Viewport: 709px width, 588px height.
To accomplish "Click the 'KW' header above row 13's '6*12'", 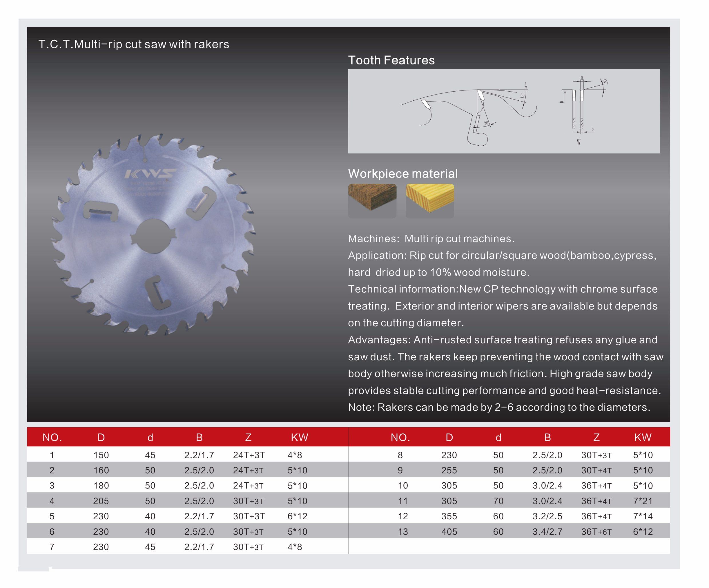I will [643, 437].
